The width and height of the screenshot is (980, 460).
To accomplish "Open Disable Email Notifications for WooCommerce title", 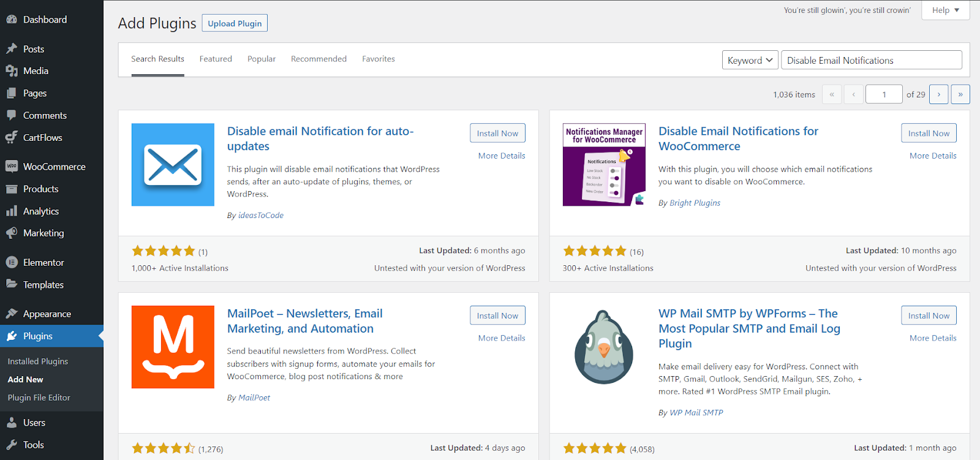I will [x=738, y=138].
